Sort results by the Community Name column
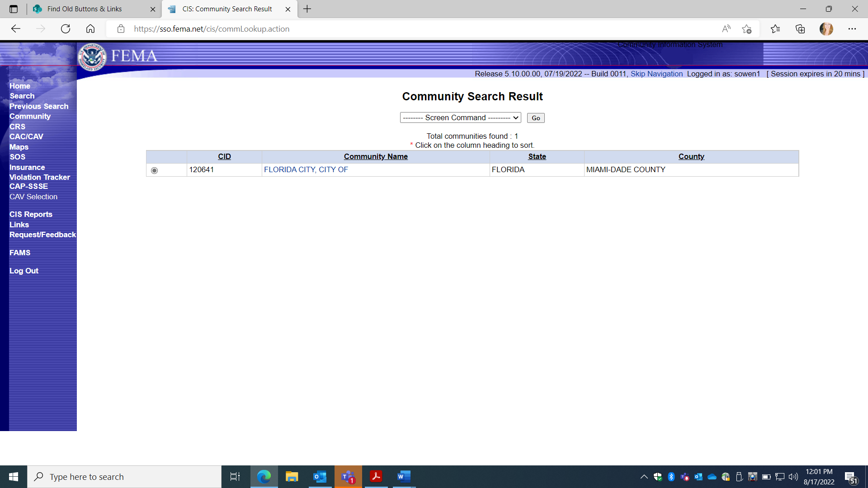868x488 pixels. click(375, 156)
